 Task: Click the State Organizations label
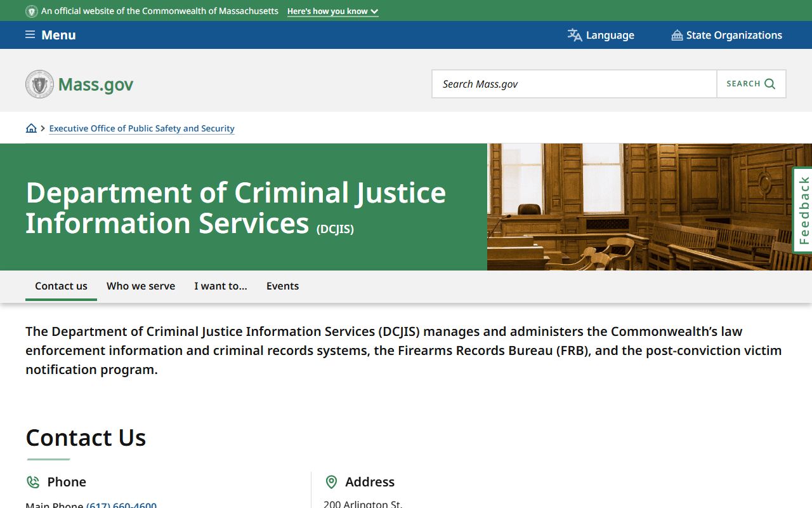click(734, 35)
